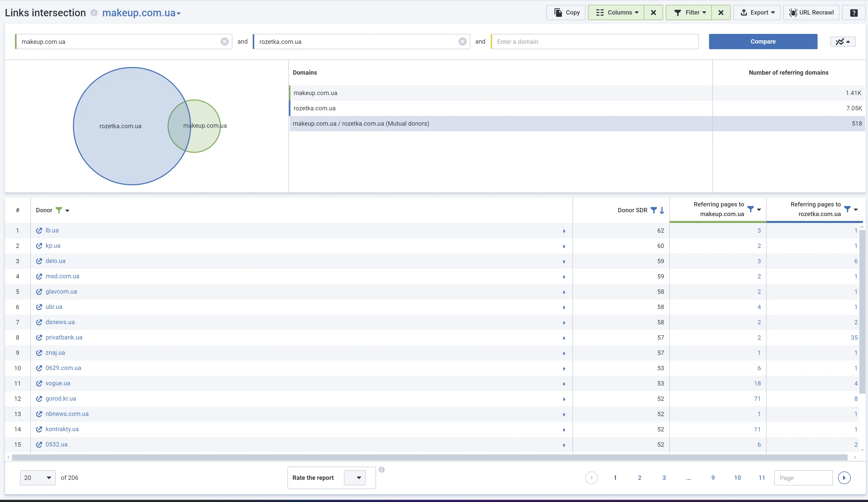
Task: Toggle the chart visibility button
Action: coord(843,42)
